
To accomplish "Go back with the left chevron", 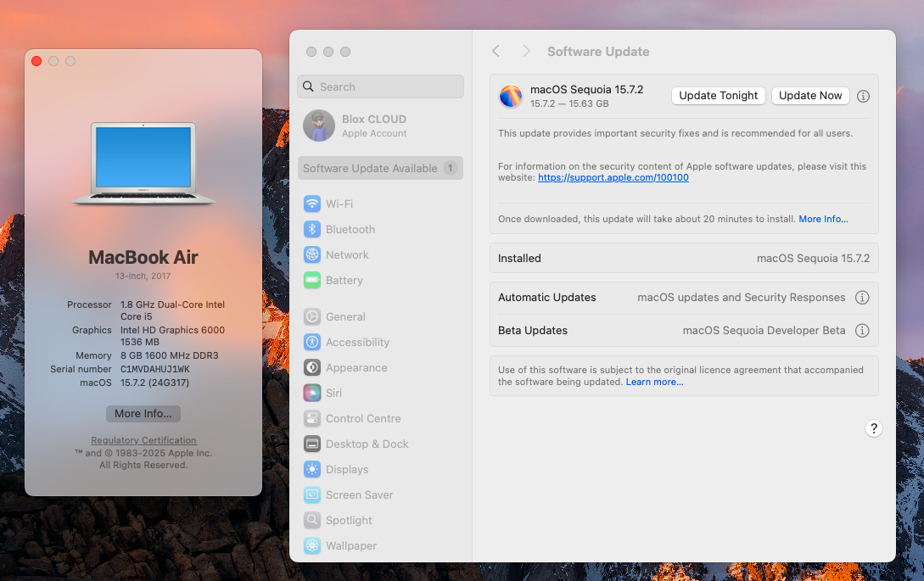I will coord(496,51).
